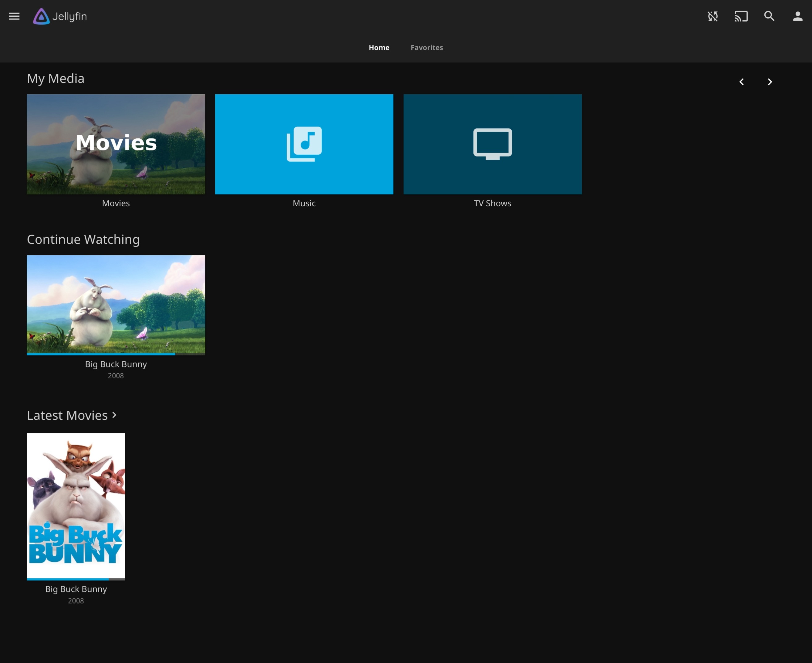The image size is (812, 663).
Task: Click Big Buck Bunny title under Continue Watching
Action: (116, 364)
